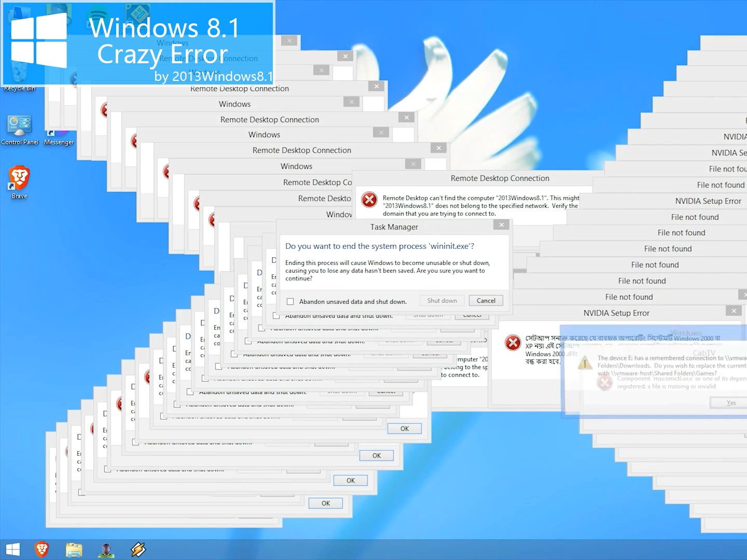Screen dimensions: 747x560
Task: Click the red error icon beside the 2013Windows8.1 message
Action: tap(369, 200)
